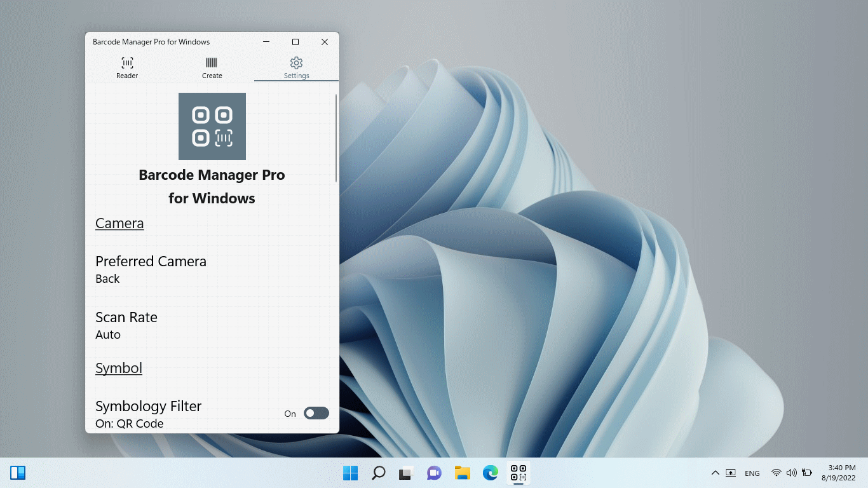Open Windows Search from the taskbar
This screenshot has width=868, height=488.
click(379, 473)
